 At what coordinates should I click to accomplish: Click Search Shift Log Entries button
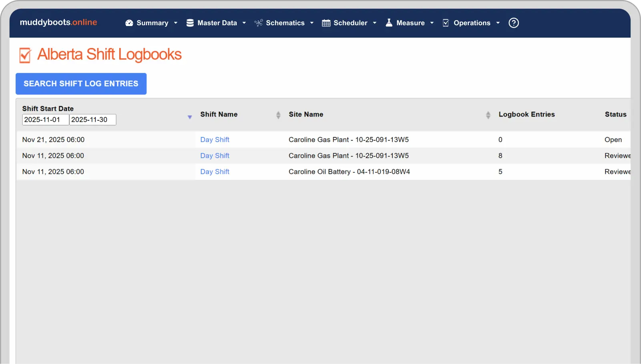81,84
